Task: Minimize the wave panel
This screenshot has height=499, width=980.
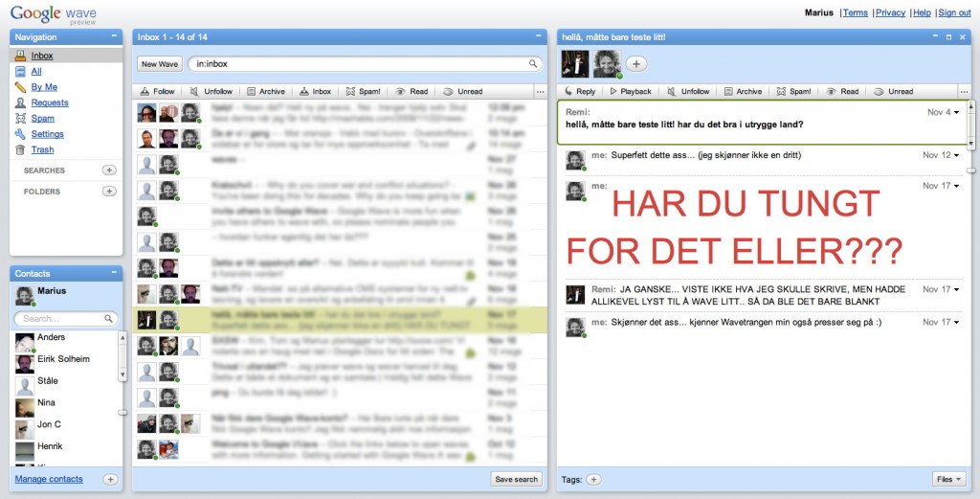Action: [x=936, y=36]
